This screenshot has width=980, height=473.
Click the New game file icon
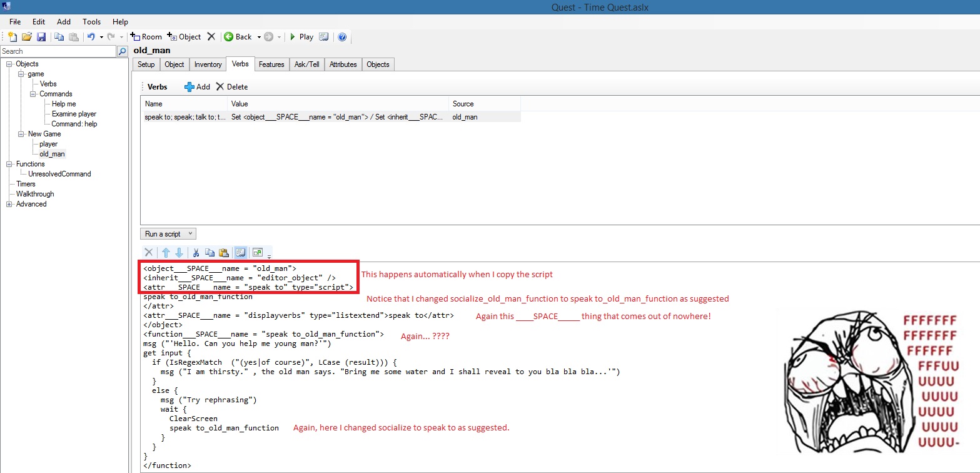pos(12,37)
